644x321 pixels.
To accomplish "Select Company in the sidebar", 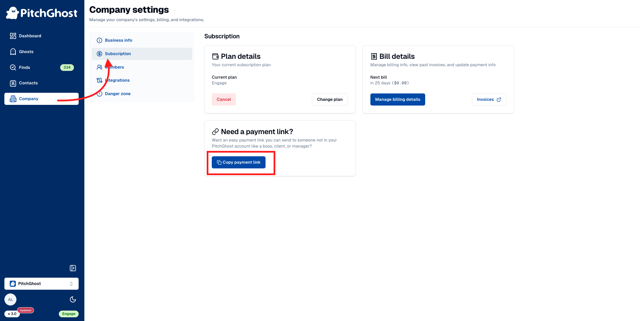I will [x=29, y=99].
